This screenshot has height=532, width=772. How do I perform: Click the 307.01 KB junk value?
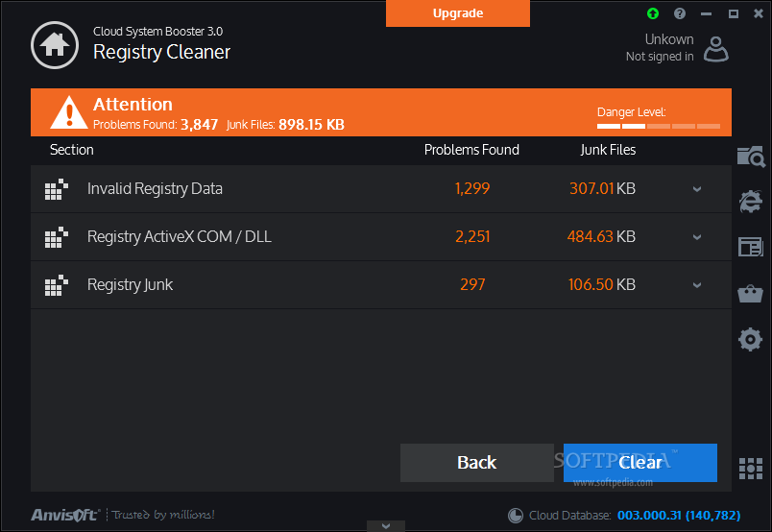click(x=602, y=188)
